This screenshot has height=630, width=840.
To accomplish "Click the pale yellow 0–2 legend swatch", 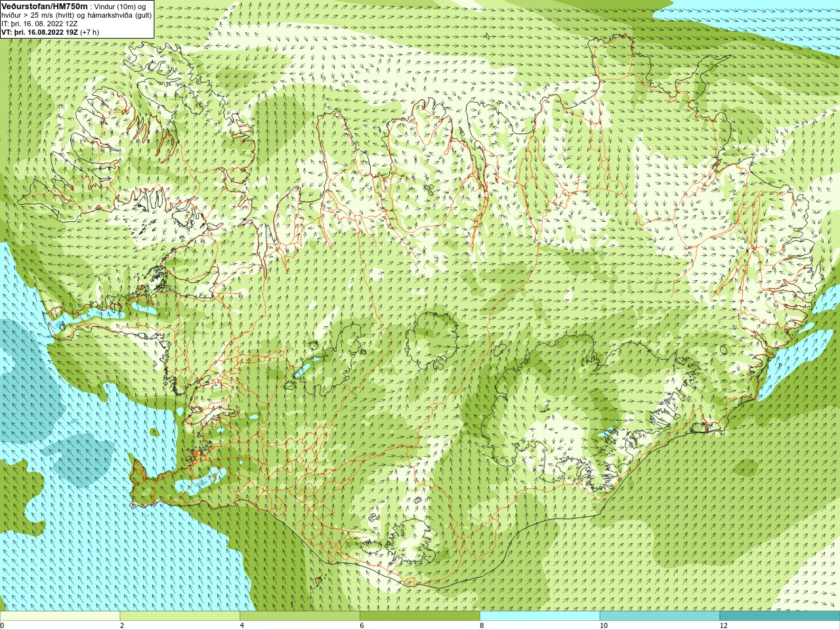I will tap(60, 616).
